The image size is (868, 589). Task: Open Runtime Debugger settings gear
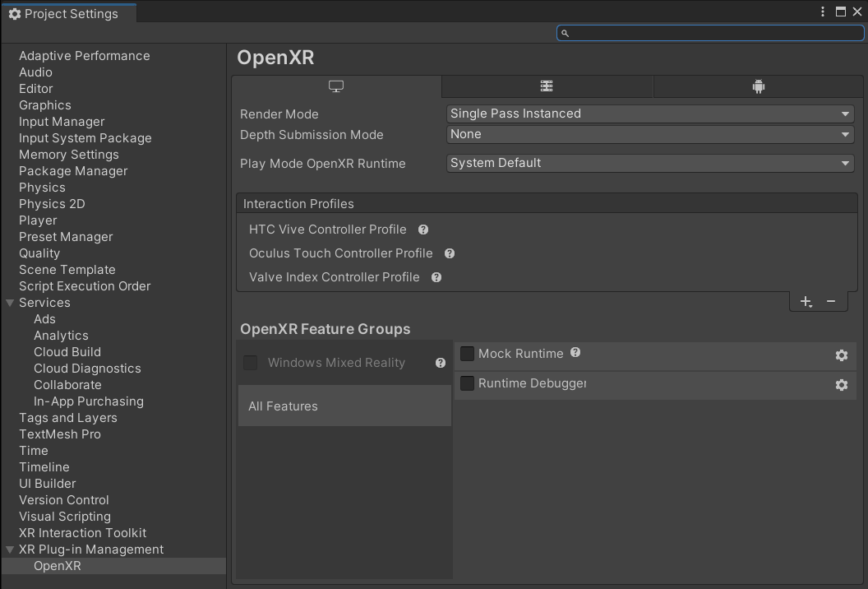coord(841,385)
